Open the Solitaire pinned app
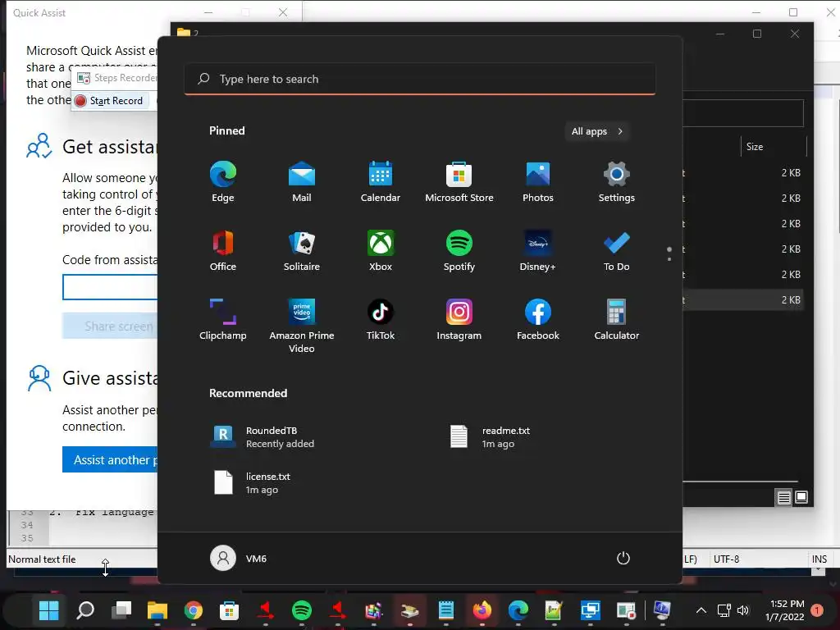 pyautogui.click(x=302, y=251)
